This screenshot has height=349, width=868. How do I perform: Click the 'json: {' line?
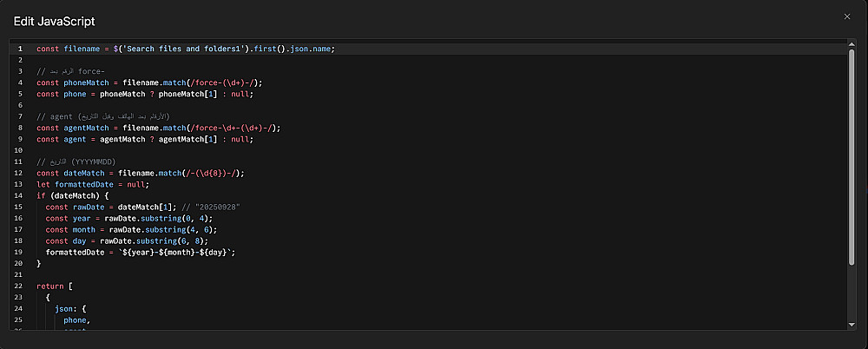point(71,308)
